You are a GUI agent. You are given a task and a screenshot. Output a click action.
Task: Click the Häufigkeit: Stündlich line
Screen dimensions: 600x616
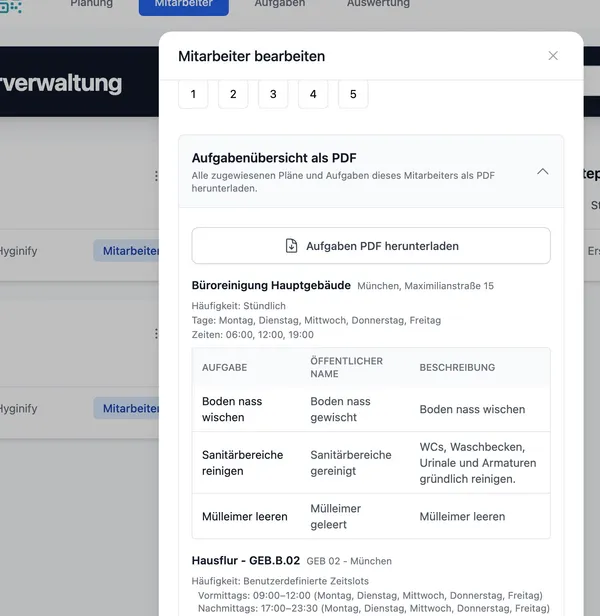(x=239, y=306)
